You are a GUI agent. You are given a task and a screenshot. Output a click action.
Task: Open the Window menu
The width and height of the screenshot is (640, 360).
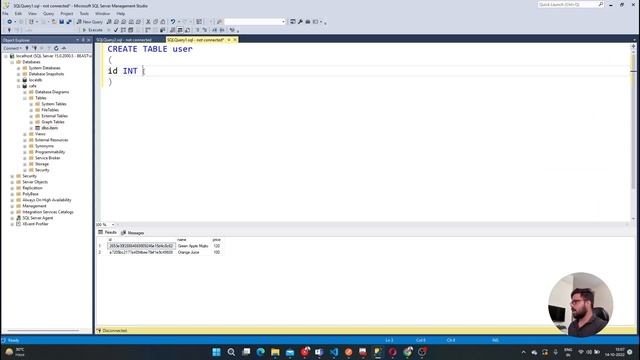click(102, 13)
